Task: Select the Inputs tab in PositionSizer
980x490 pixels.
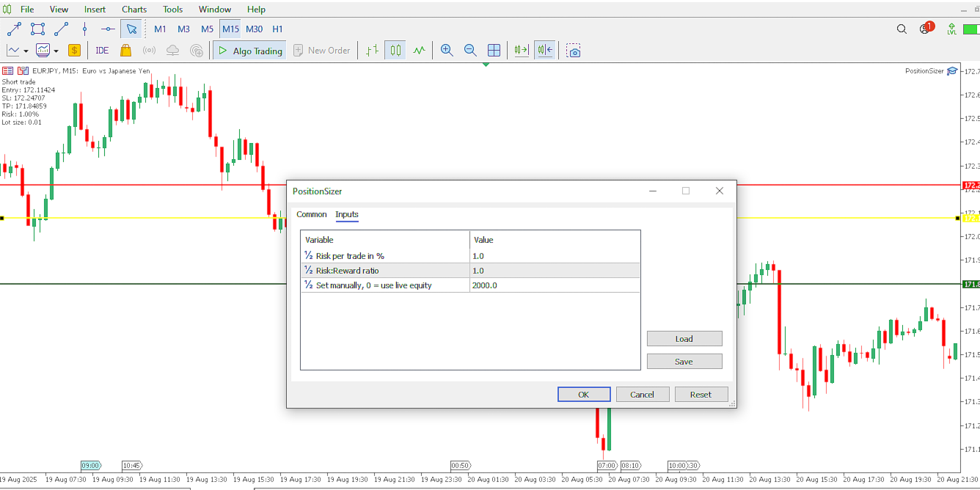Action: (347, 214)
